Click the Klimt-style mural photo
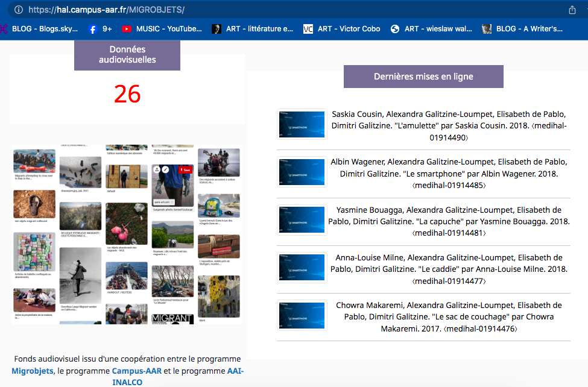 (219, 296)
